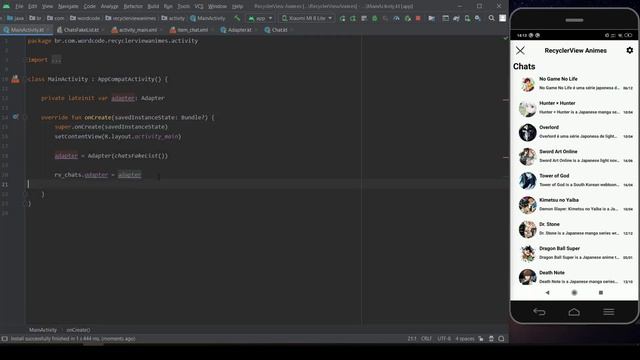Click the Make Project hammer icon
The width and height of the screenshot is (640, 360).
(x=237, y=18)
